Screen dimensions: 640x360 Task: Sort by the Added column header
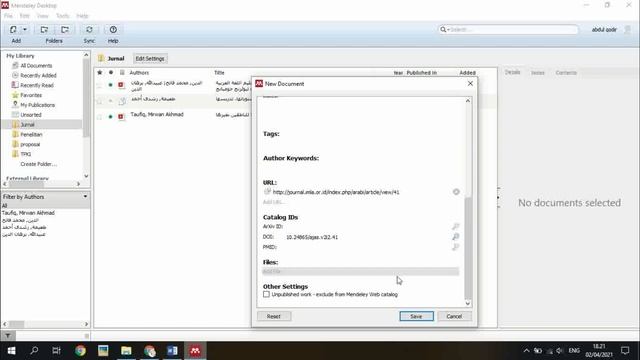tap(467, 73)
